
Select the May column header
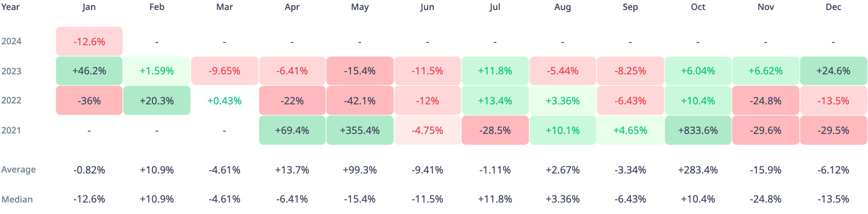click(x=360, y=7)
